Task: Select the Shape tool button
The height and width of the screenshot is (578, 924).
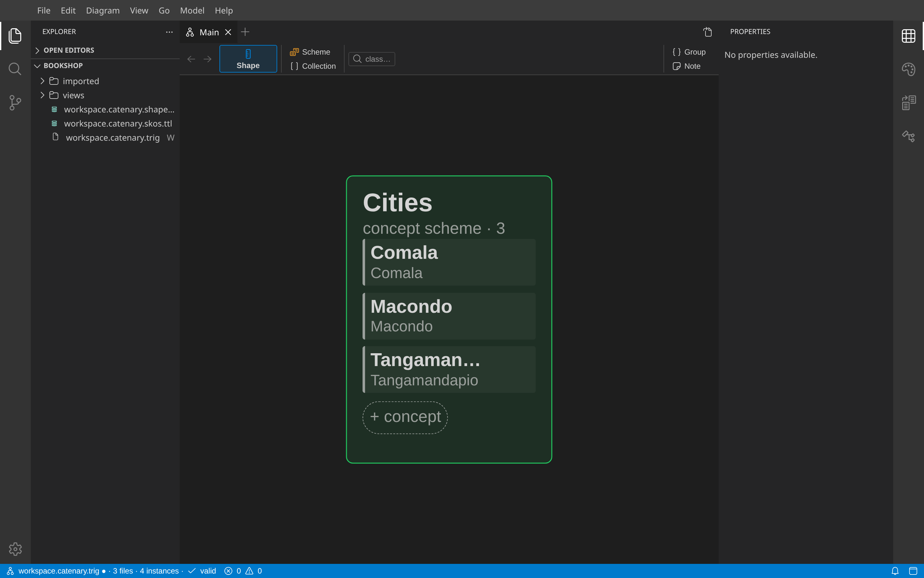Action: click(x=248, y=59)
